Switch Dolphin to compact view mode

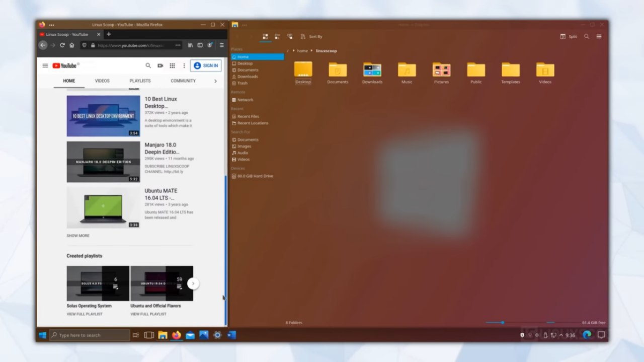(277, 36)
